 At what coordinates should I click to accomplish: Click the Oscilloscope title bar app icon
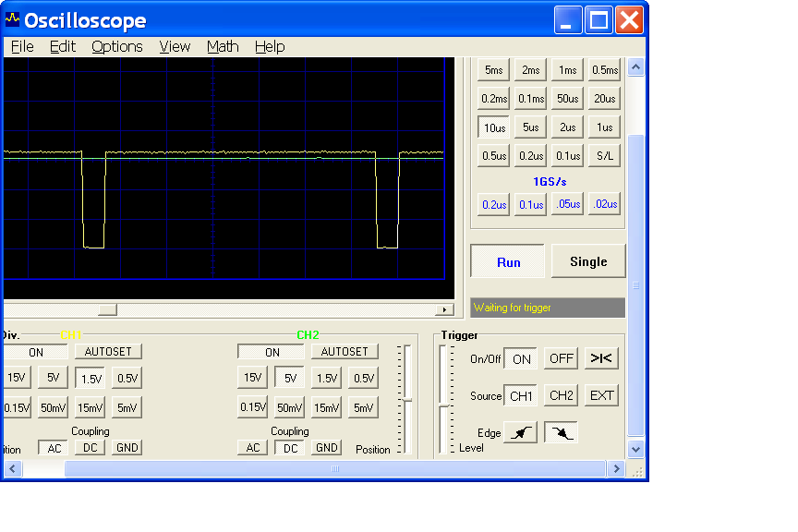[x=12, y=19]
